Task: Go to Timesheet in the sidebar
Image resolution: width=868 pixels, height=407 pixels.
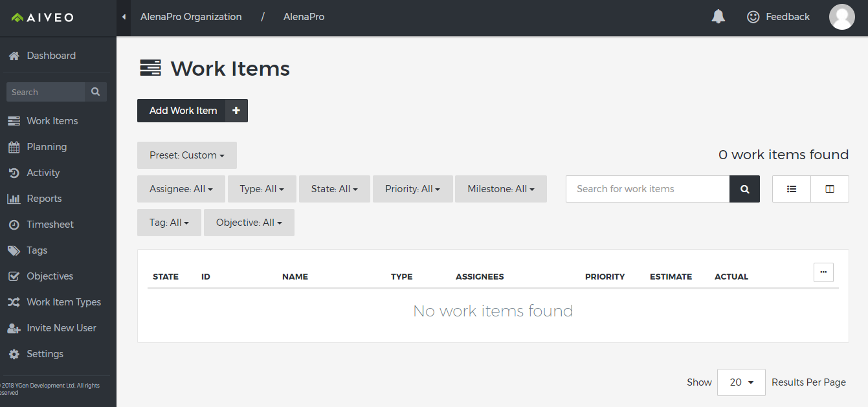Action: tap(50, 225)
